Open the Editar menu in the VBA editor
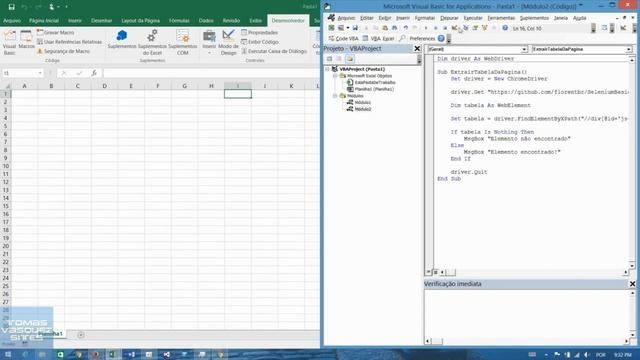The image size is (640, 360). pos(367,18)
